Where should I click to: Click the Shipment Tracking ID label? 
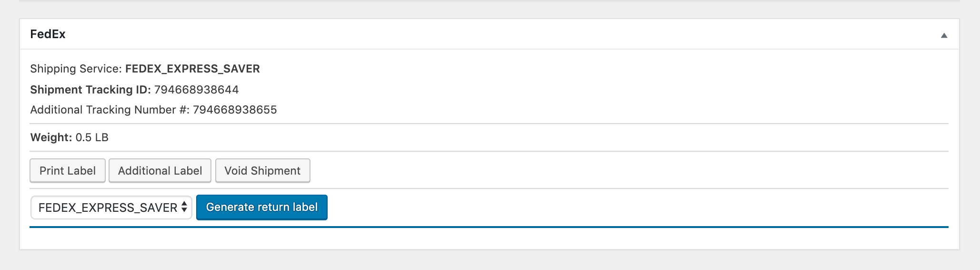pyautogui.click(x=90, y=90)
